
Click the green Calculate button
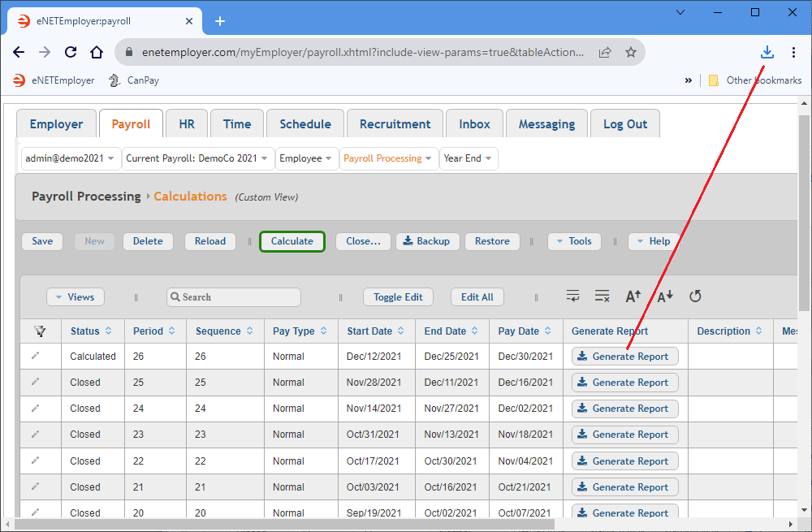coord(292,241)
